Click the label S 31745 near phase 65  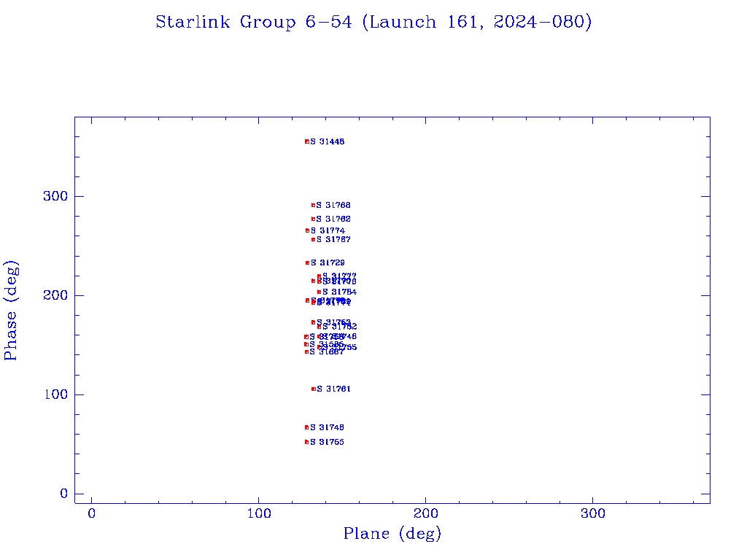coord(328,427)
